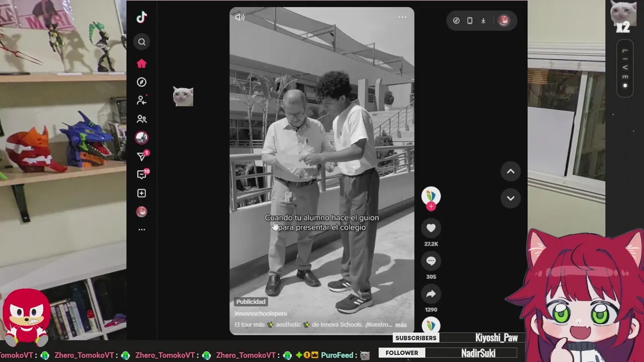Viewport: 644px width, 362px height.
Task: Open the Following icon in sidebar
Action: click(141, 101)
